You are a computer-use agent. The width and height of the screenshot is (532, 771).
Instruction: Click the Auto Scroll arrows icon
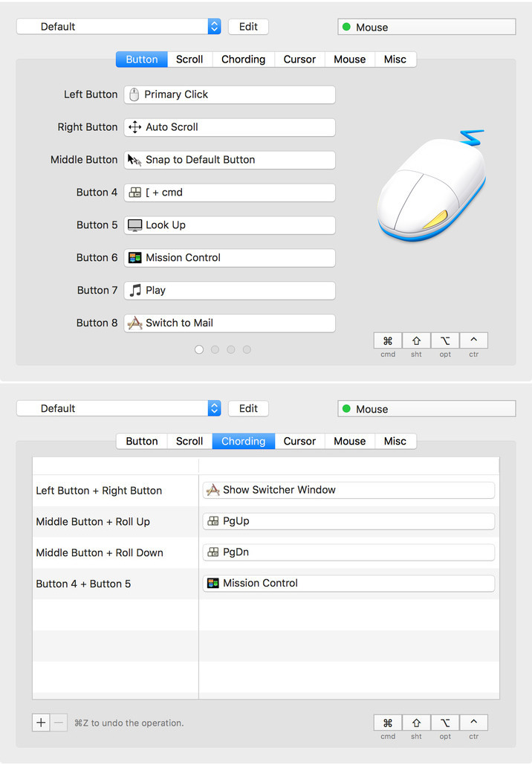click(134, 127)
